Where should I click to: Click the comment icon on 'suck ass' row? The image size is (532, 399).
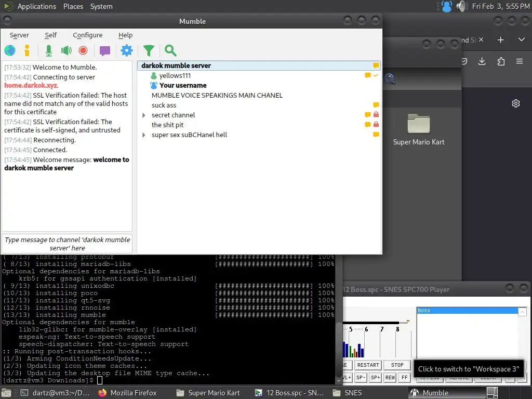376,105
